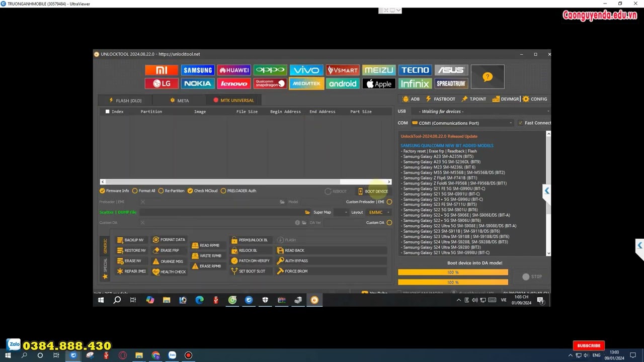Open the ASUS brand section
Image resolution: width=644 pixels, height=362 pixels.
451,70
